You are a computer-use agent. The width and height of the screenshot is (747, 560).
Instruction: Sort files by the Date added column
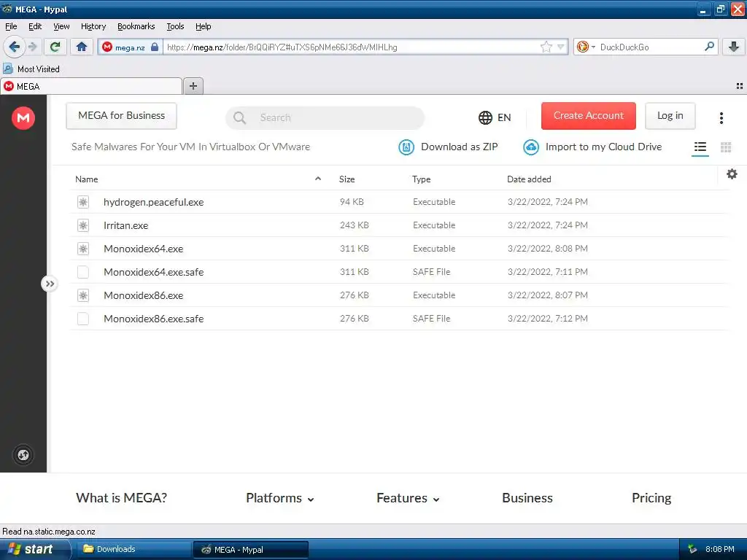529,179
